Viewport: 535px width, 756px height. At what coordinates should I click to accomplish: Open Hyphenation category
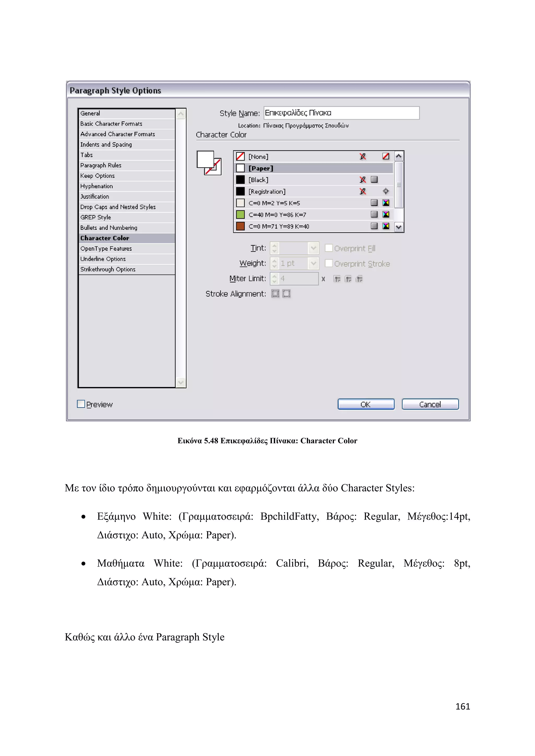pyautogui.click(x=127, y=186)
